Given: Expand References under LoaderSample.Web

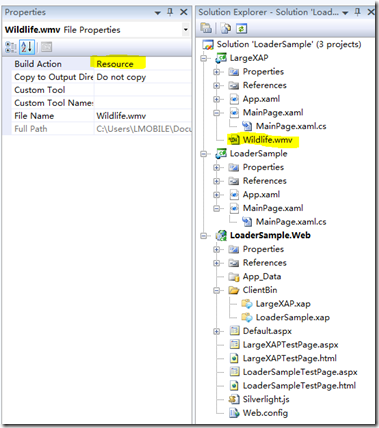Looking at the screenshot, I should [217, 263].
